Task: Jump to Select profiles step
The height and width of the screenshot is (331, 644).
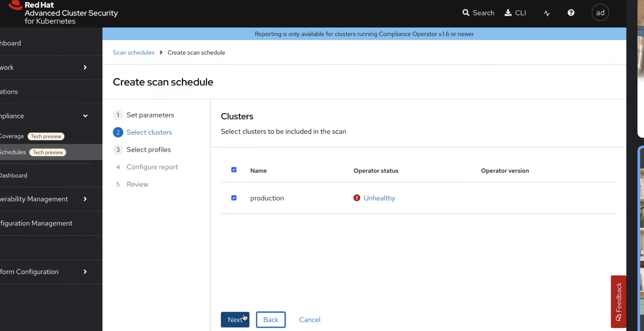Action: [148, 150]
